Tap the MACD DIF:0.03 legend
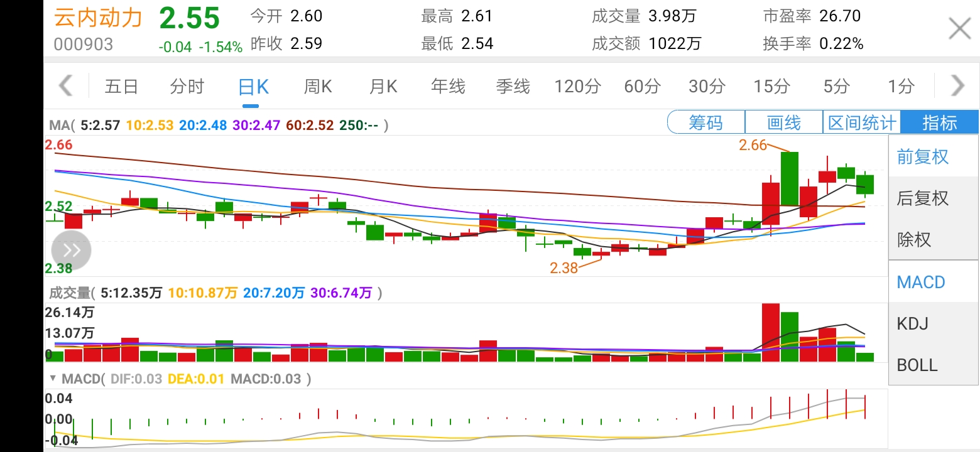This screenshot has height=452, width=980. (x=136, y=379)
